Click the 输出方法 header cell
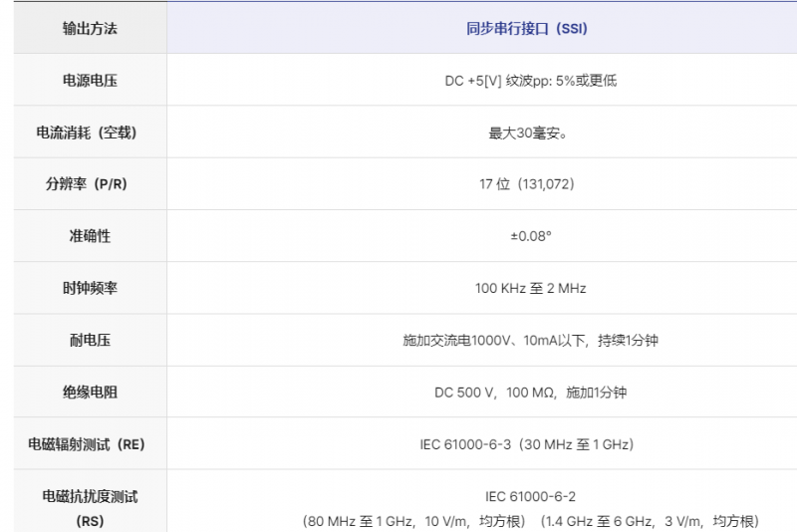This screenshot has width=797, height=532. click(x=90, y=28)
